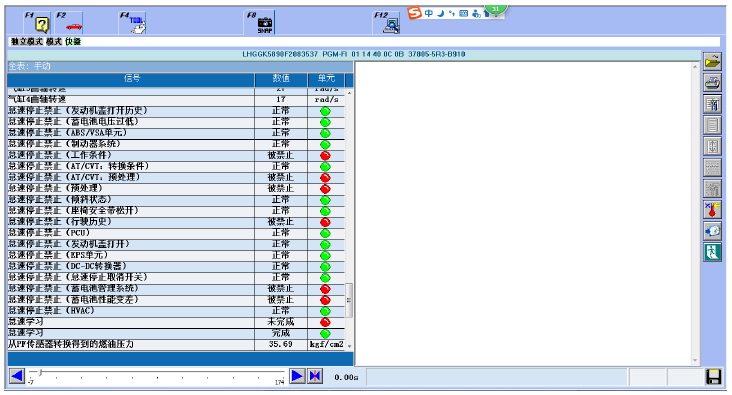Select row 怠速停止禁止（AT/CVT：转换条件）
732x395 pixels.
tap(176, 166)
